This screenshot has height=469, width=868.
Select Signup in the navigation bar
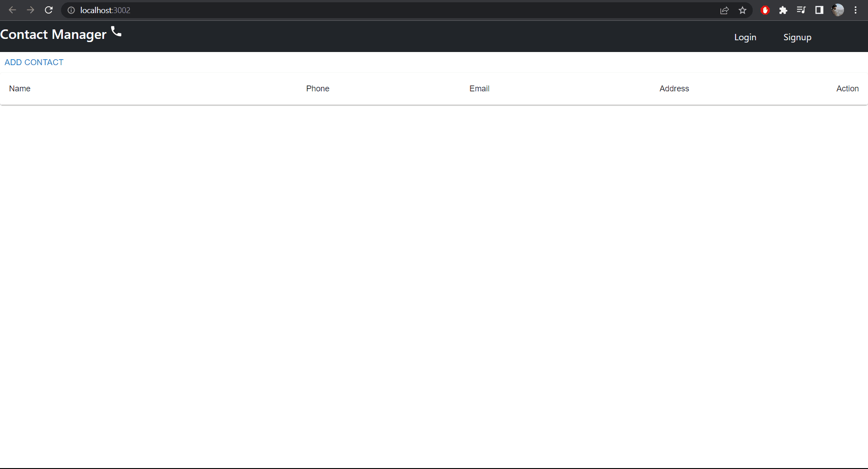pyautogui.click(x=797, y=37)
